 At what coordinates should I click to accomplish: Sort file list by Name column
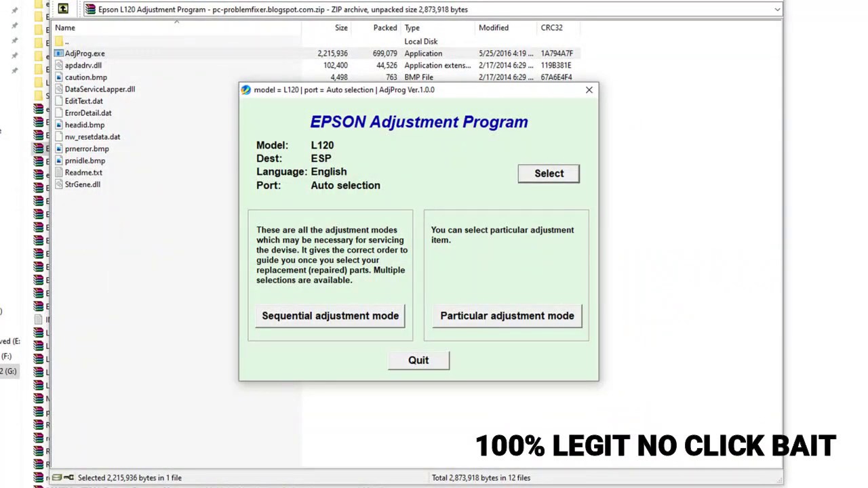(x=65, y=28)
